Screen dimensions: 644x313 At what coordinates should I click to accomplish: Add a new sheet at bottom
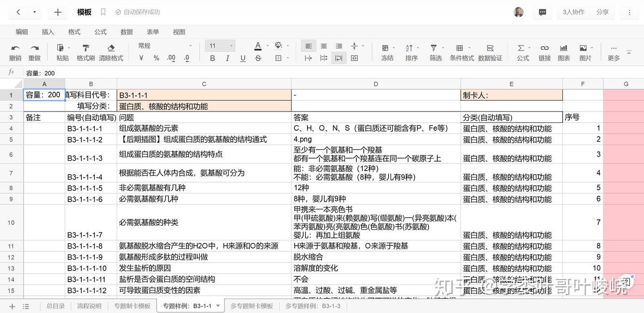[12, 306]
